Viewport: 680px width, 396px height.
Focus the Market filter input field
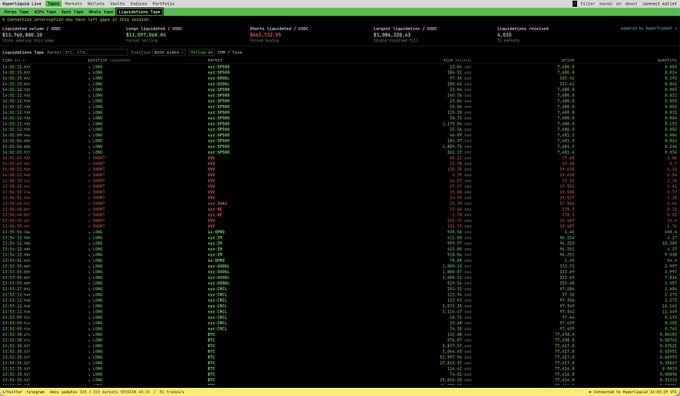pyautogui.click(x=95, y=52)
